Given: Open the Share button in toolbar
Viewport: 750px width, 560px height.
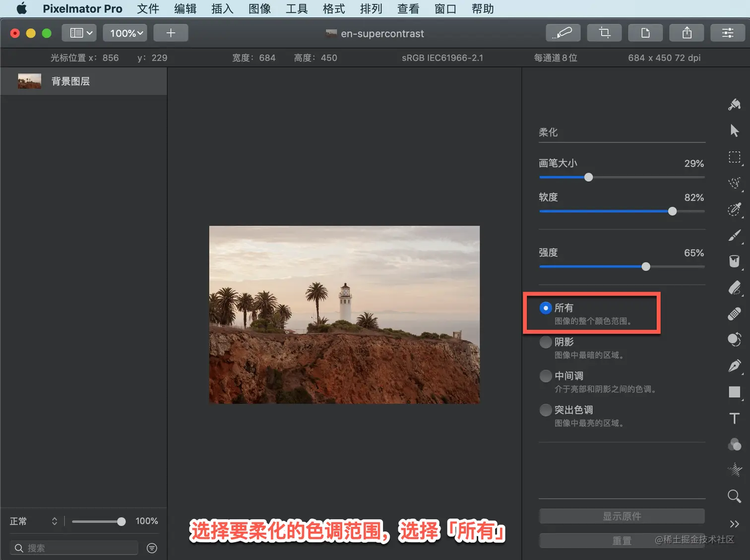Looking at the screenshot, I should (687, 33).
